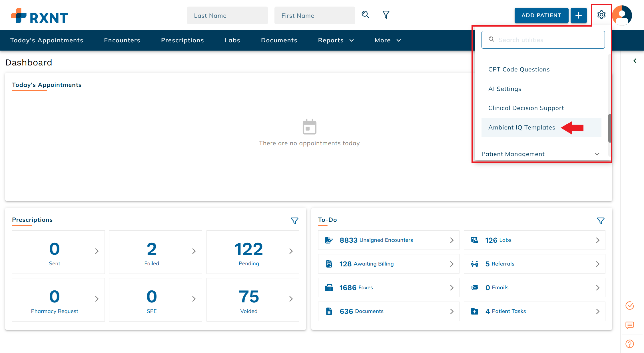Screen dimensions: 644x353
Task: Open the user profile avatar
Action: pos(622,15)
